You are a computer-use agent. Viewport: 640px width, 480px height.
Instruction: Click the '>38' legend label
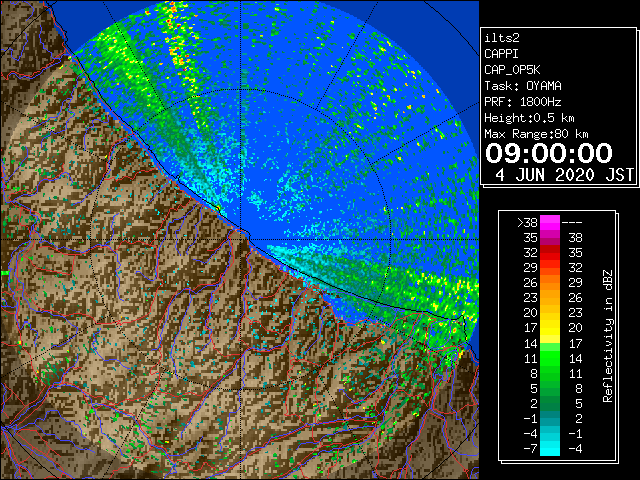(x=527, y=223)
